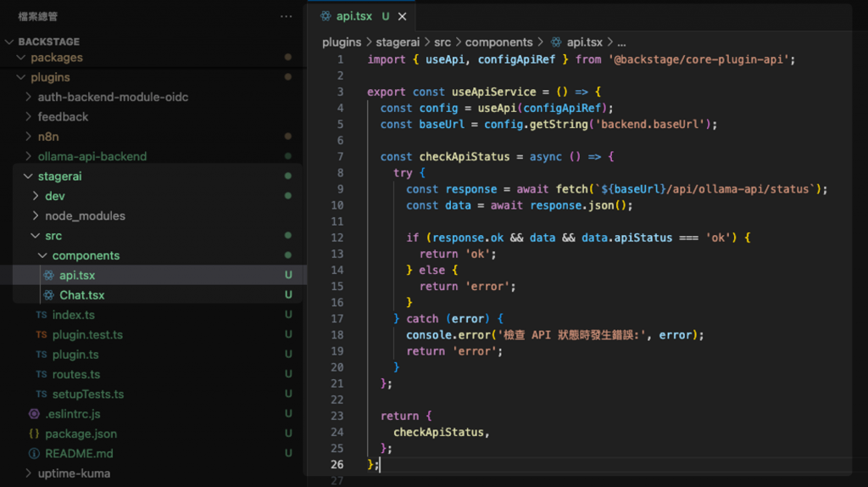Image resolution: width=868 pixels, height=487 pixels.
Task: Click the src breadcrumb segment
Action: [442, 42]
